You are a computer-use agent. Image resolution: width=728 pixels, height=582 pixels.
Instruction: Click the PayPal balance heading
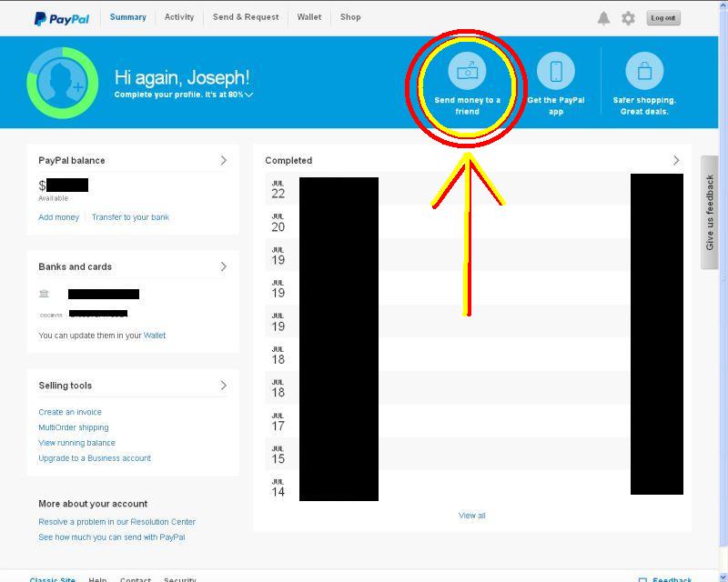(72, 161)
